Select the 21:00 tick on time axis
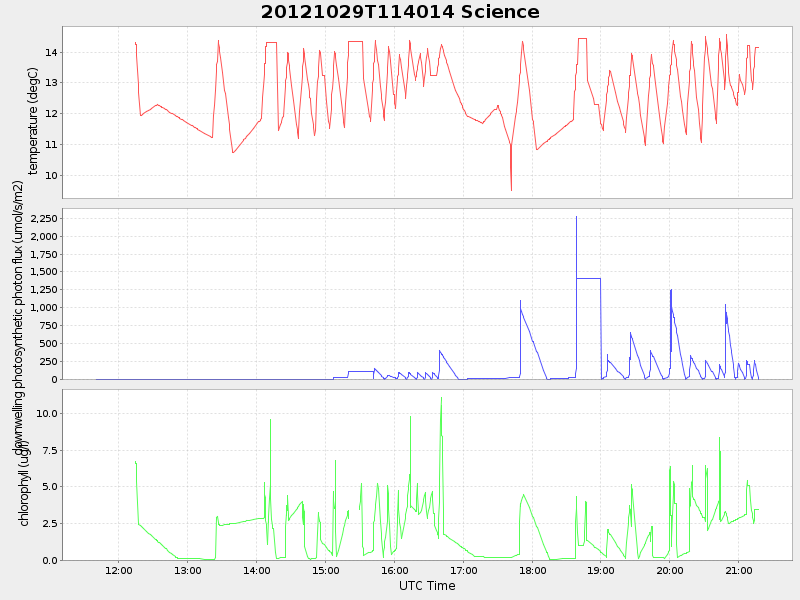 (x=738, y=570)
